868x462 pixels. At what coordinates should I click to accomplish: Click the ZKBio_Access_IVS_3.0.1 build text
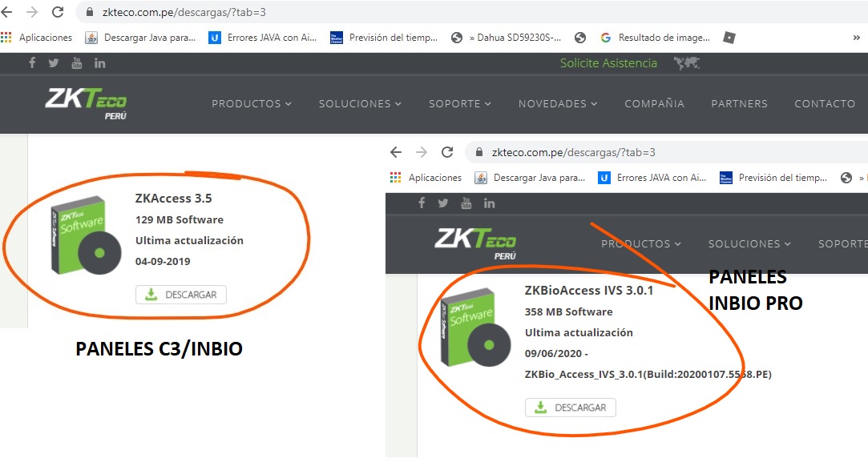pyautogui.click(x=648, y=374)
